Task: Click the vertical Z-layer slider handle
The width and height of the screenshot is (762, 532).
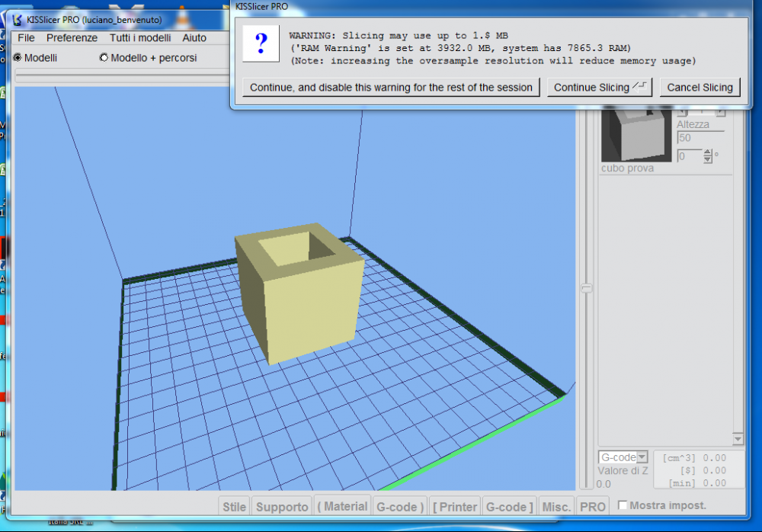Action: 586,288
